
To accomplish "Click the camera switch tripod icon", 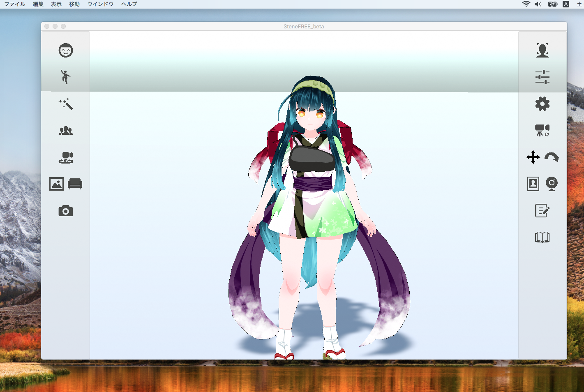I will pos(542,130).
